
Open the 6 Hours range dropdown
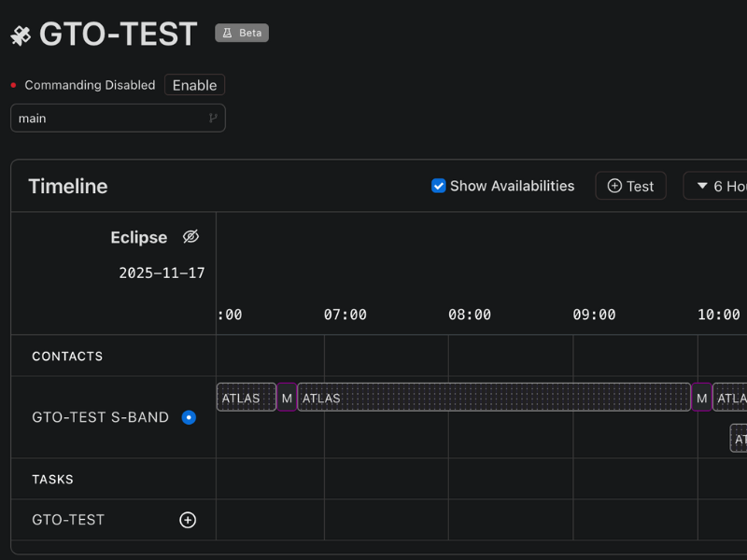click(x=715, y=186)
